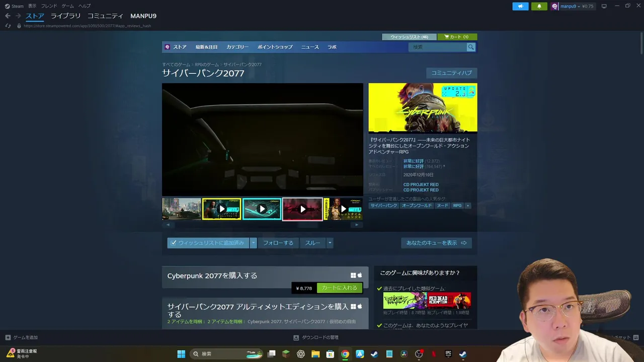This screenshot has height=362, width=644.
Task: Click the Red Dead Redemption similar game image
Action: click(449, 301)
